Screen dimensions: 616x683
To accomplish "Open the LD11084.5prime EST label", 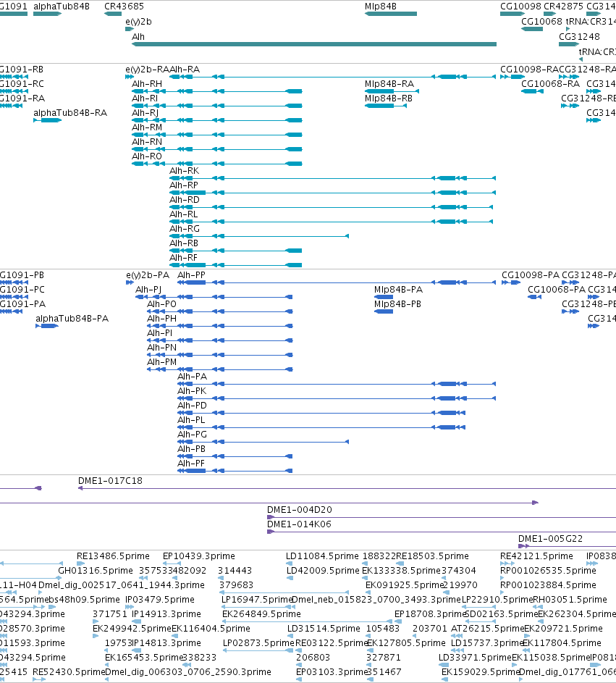I will click(322, 556).
